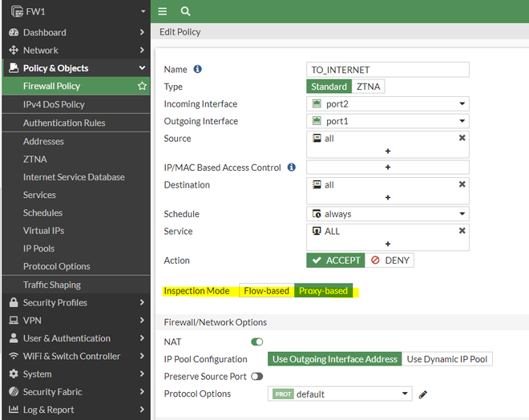Click the search magnifier icon

(185, 11)
